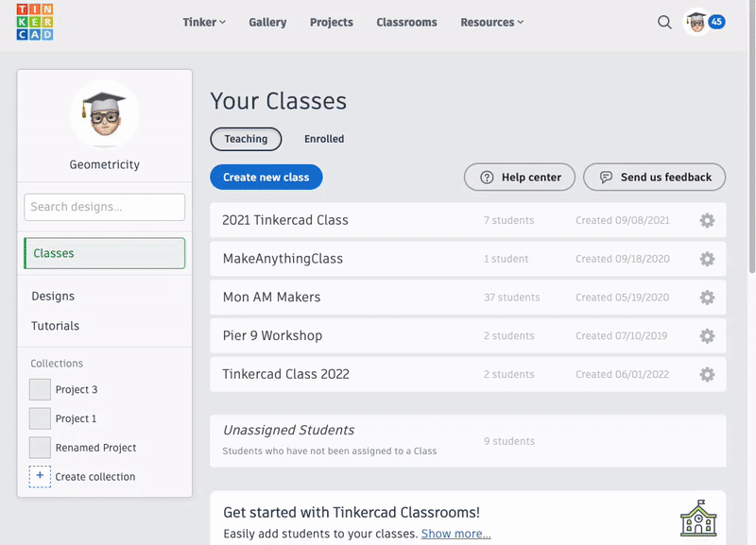
Task: Expand the Tinker dropdown menu
Action: (x=204, y=22)
